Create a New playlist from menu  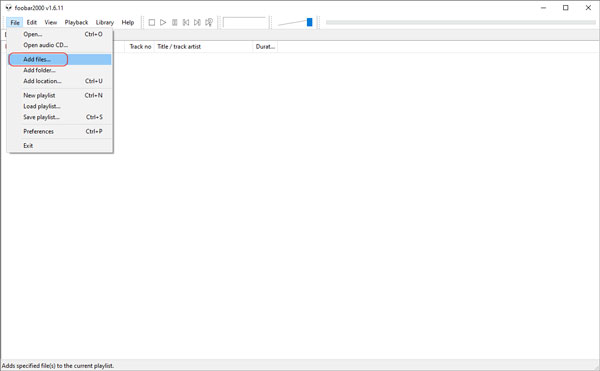(x=60, y=96)
